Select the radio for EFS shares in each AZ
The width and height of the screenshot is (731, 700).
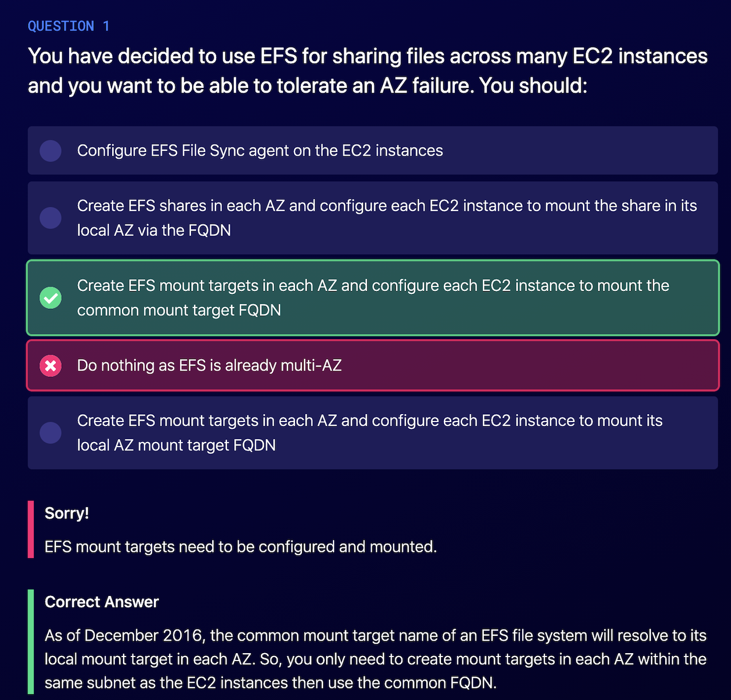tap(50, 218)
